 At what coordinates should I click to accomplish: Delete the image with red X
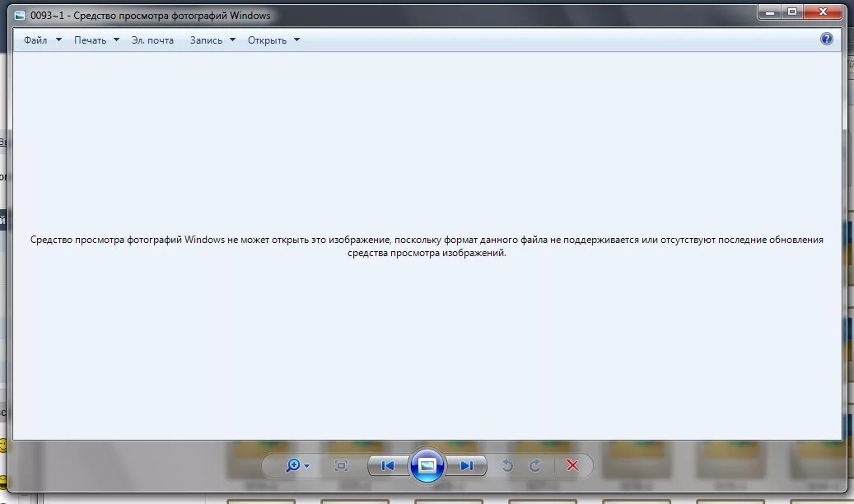572,465
